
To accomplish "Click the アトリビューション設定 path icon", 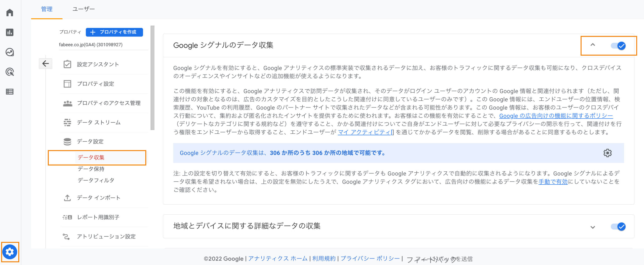I will point(66,237).
